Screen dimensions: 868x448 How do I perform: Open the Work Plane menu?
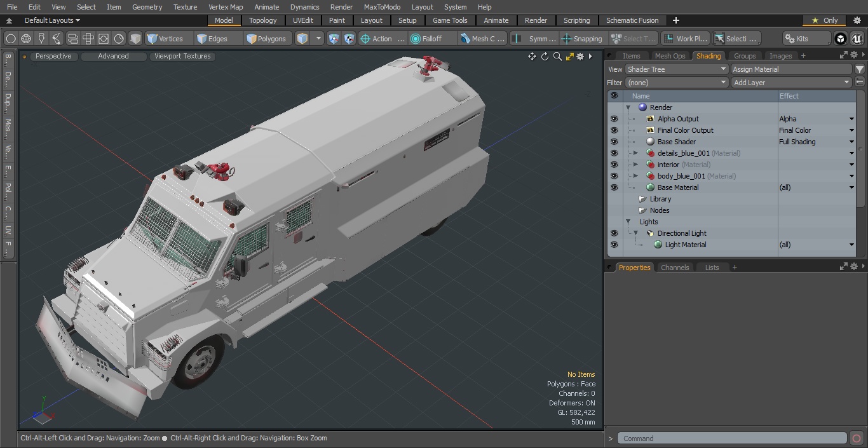point(685,39)
